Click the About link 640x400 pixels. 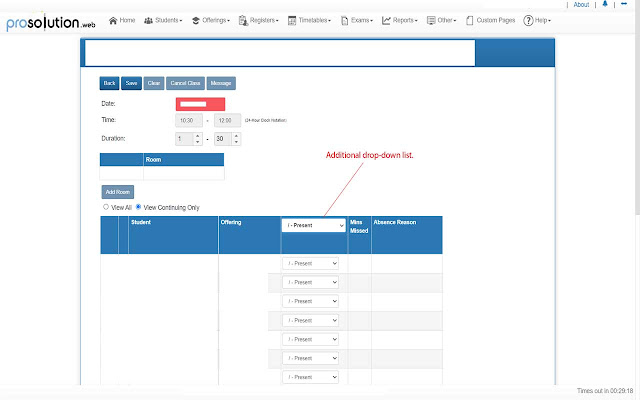(x=581, y=4)
